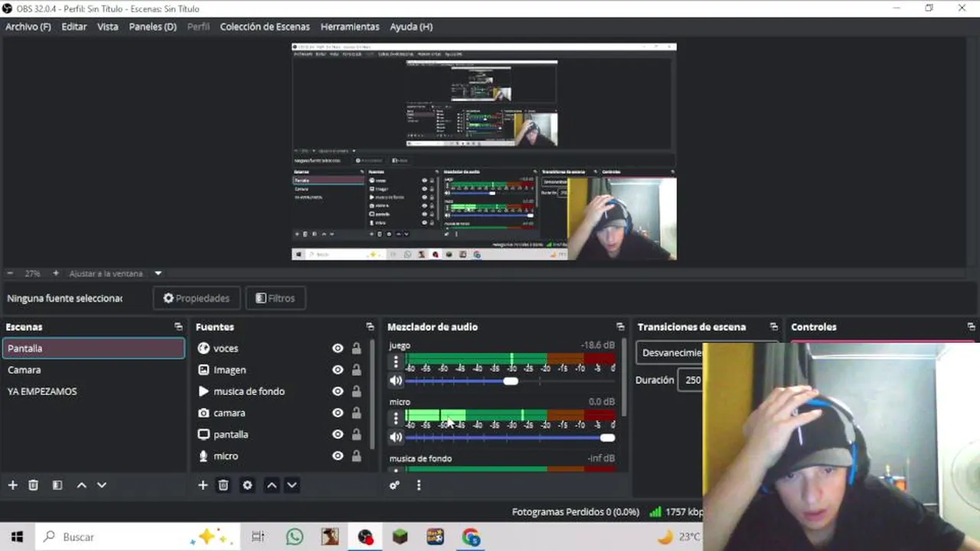Open the Editar menu
The width and height of the screenshot is (980, 551).
(74, 27)
